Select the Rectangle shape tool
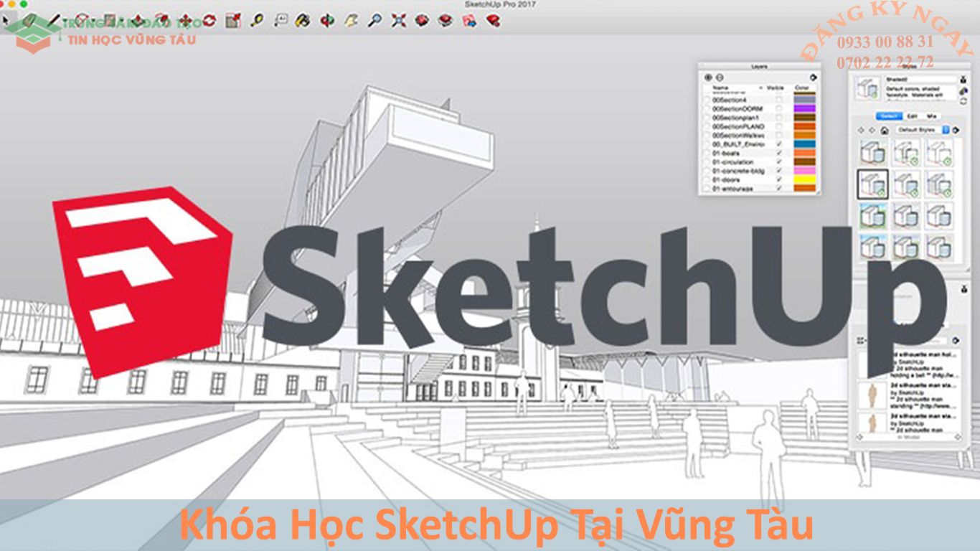 [109, 20]
